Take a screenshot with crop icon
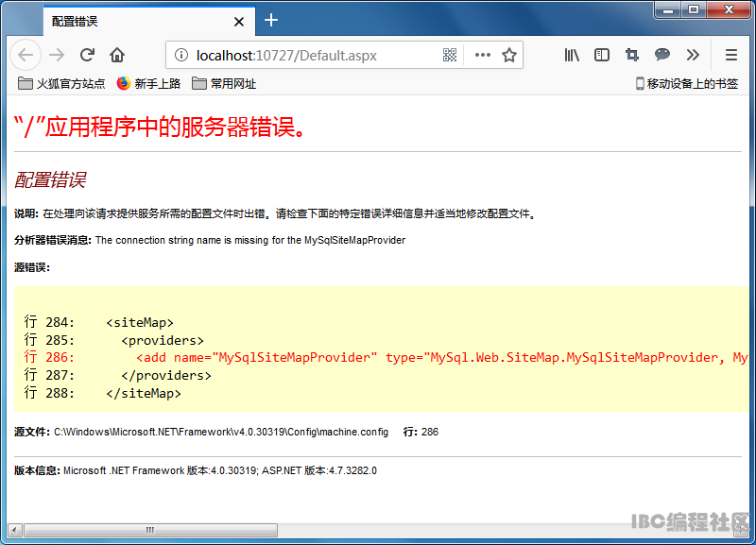Screen dimensions: 756x545 631,55
